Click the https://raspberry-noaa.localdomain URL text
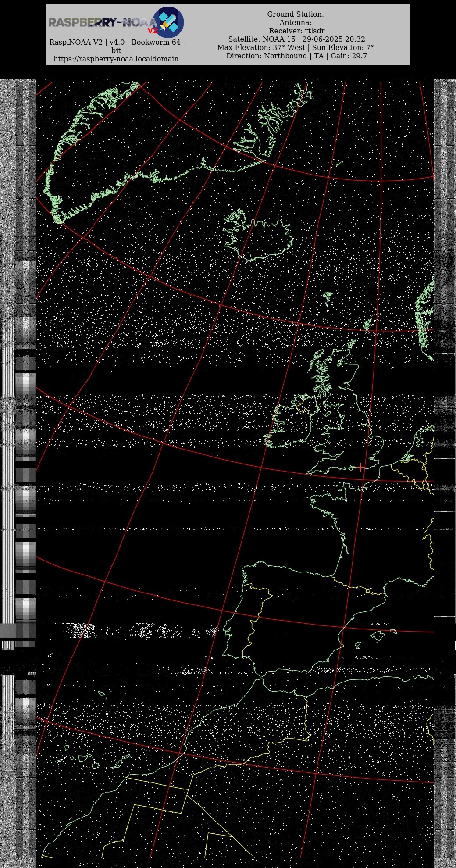Image resolution: width=456 pixels, height=868 pixels. click(x=116, y=59)
